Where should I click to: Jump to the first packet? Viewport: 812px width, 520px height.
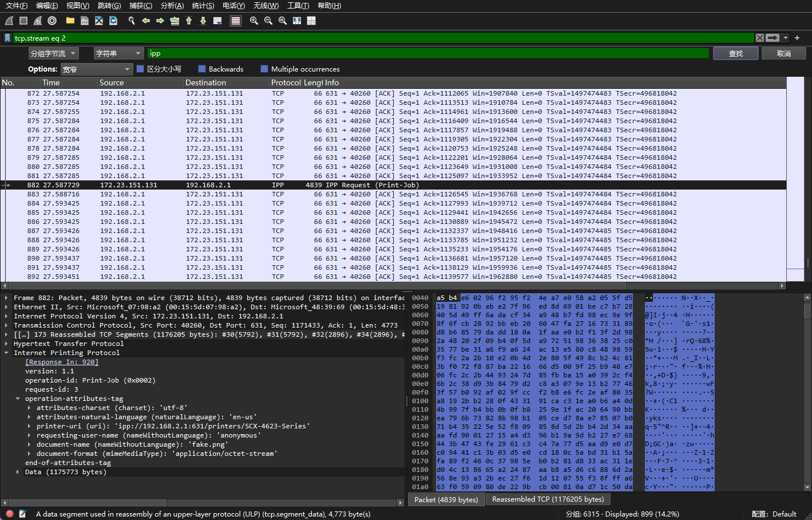coord(189,21)
